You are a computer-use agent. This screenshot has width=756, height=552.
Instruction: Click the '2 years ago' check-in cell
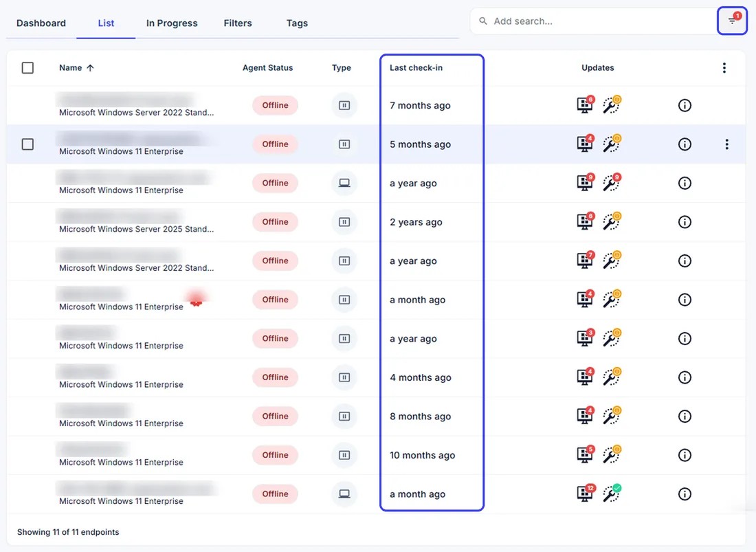pyautogui.click(x=416, y=222)
